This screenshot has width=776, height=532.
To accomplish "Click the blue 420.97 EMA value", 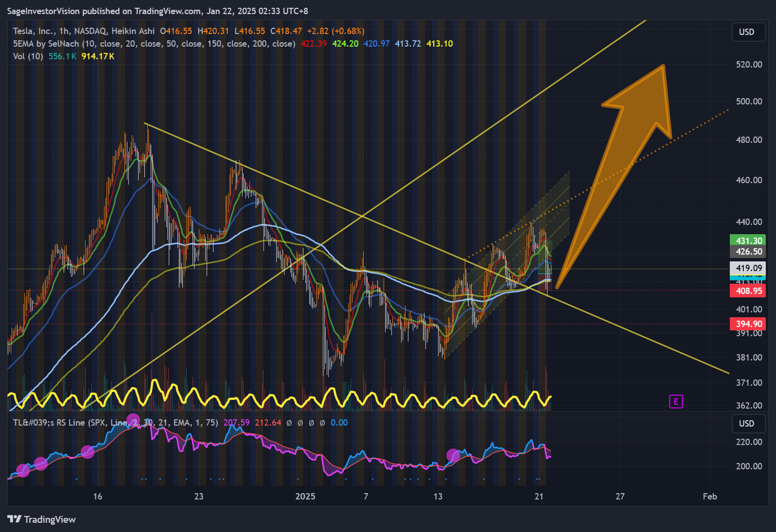I will coord(377,44).
